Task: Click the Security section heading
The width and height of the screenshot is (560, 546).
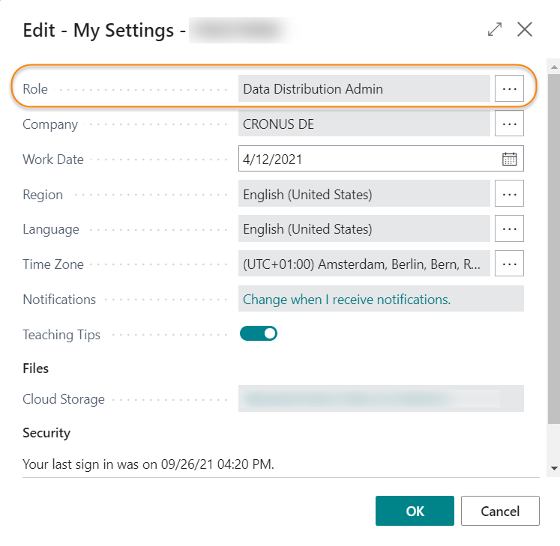Action: 46,433
